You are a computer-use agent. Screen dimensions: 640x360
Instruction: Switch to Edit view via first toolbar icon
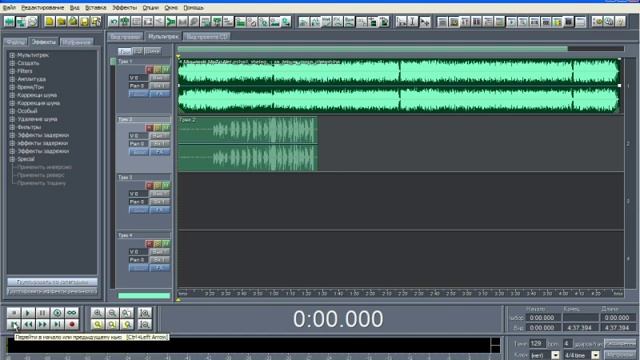tap(9, 22)
